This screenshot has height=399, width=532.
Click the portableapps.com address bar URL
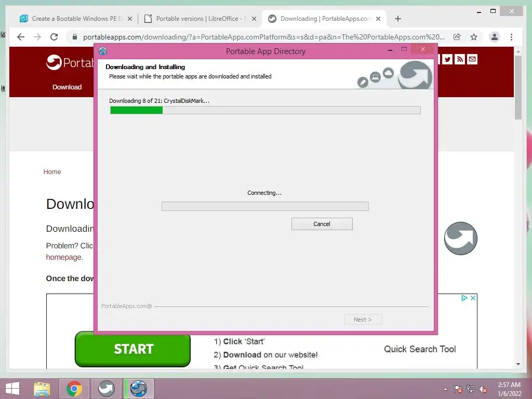[263, 37]
